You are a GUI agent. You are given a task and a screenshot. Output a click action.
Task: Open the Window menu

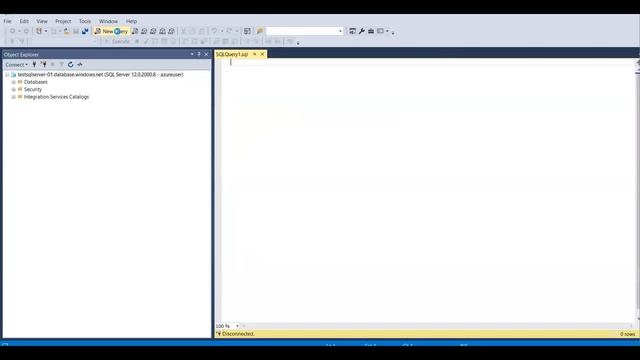[x=108, y=21]
